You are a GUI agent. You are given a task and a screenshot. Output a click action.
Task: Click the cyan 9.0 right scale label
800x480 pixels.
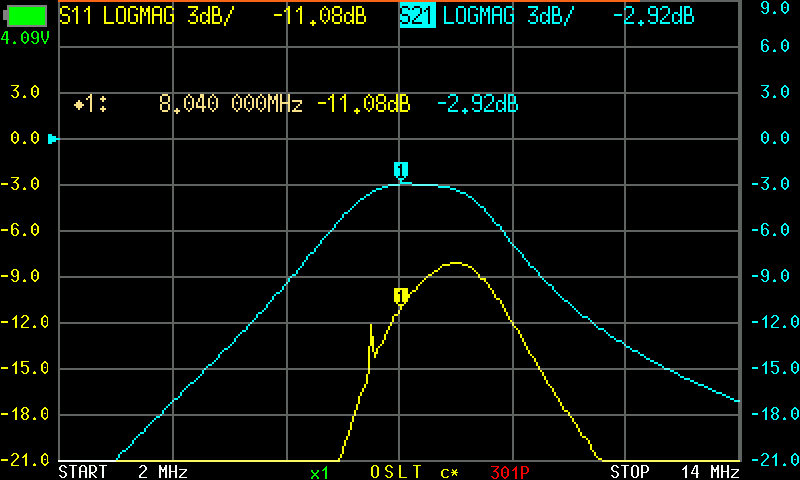coord(775,8)
